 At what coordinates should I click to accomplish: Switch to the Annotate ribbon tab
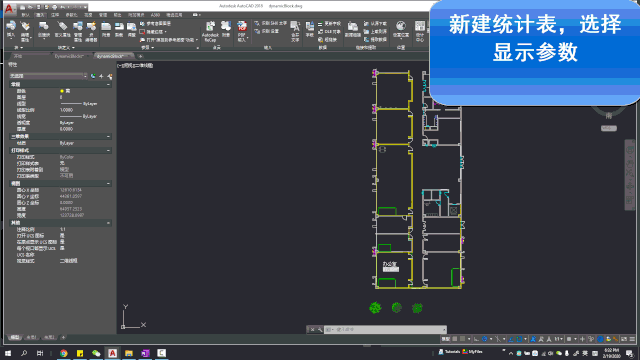[55, 15]
